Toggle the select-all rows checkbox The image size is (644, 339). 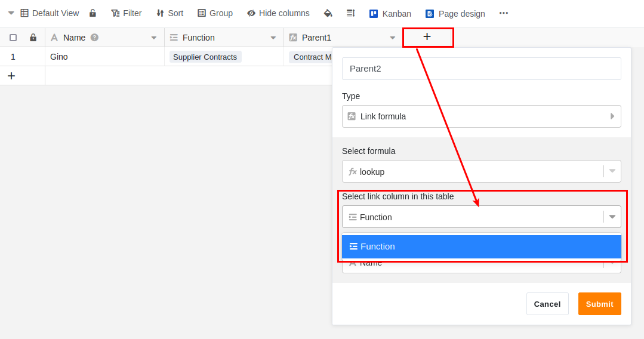(13, 38)
